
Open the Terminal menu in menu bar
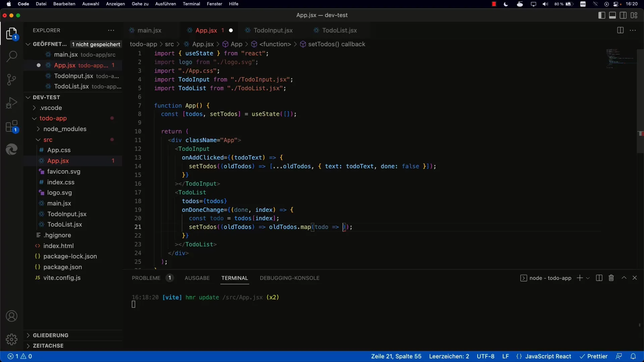pyautogui.click(x=191, y=4)
